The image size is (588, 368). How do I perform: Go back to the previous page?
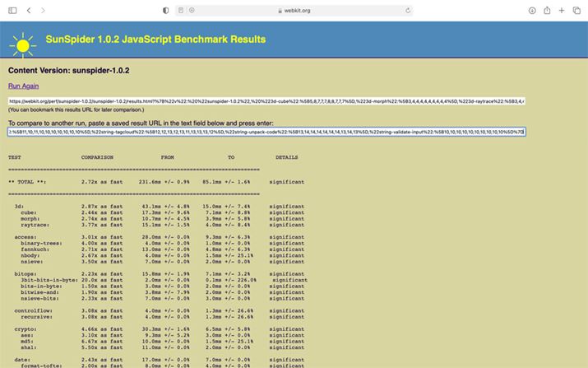[x=29, y=11]
